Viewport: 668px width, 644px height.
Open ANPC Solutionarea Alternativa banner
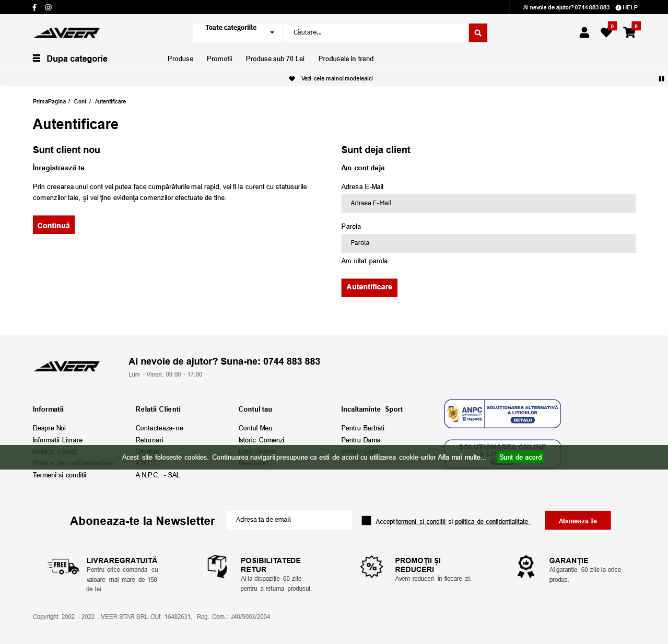coord(502,414)
